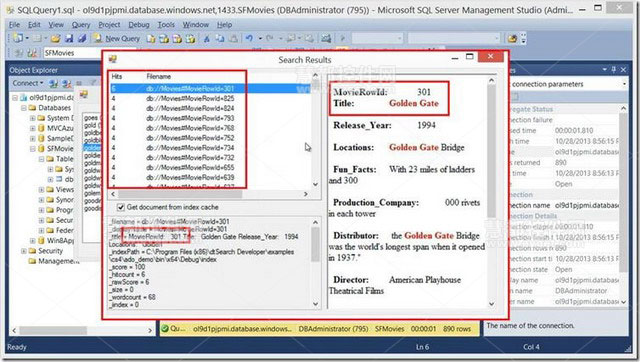Viewport: 640px width, 362px height.
Task: Click the Copy icon in toolbar
Action: [x=220, y=39]
